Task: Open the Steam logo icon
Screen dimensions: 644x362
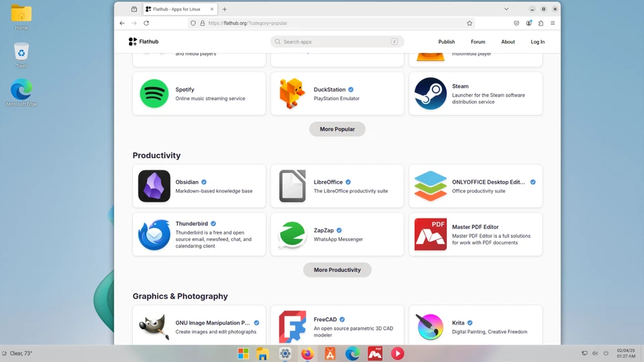Action: click(x=431, y=94)
